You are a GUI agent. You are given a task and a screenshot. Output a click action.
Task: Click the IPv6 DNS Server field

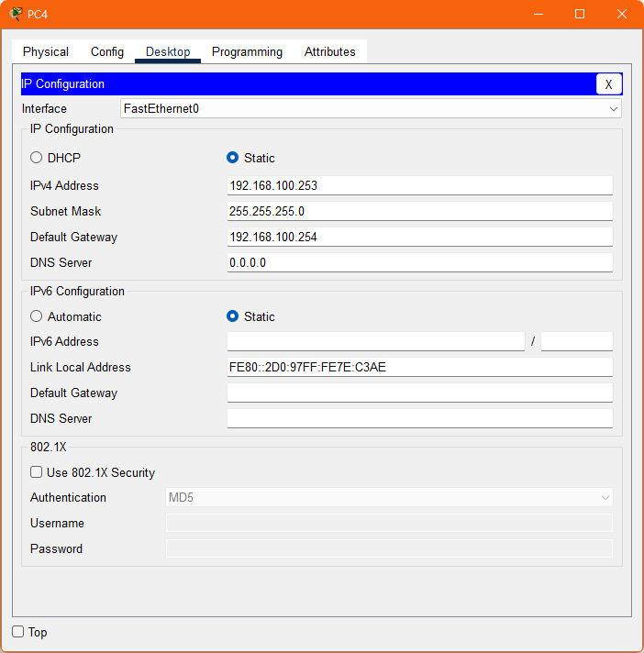click(420, 418)
